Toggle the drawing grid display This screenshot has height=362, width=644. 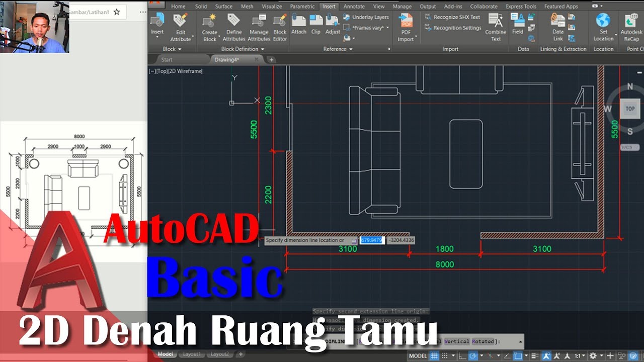point(434,355)
